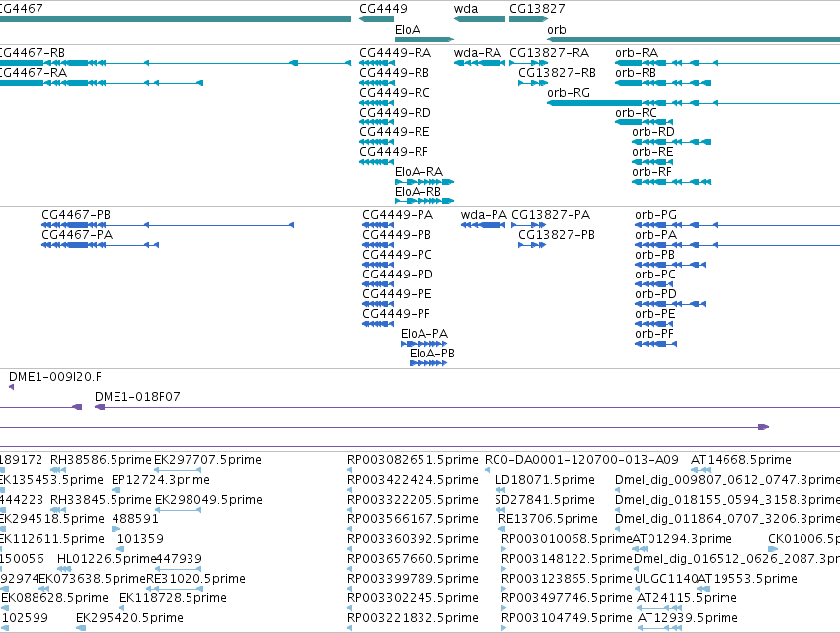Select transcript CG4467-RB
Screen dimensions: 840x633
(x=175, y=63)
